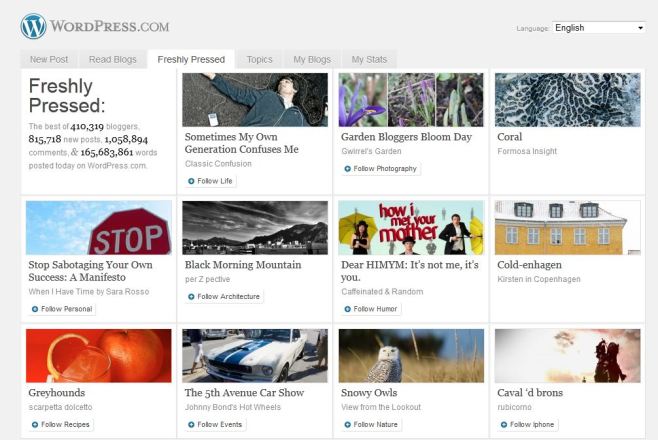Open the My Stats tab
Viewport: 658px width, 440px height.
pyautogui.click(x=369, y=60)
